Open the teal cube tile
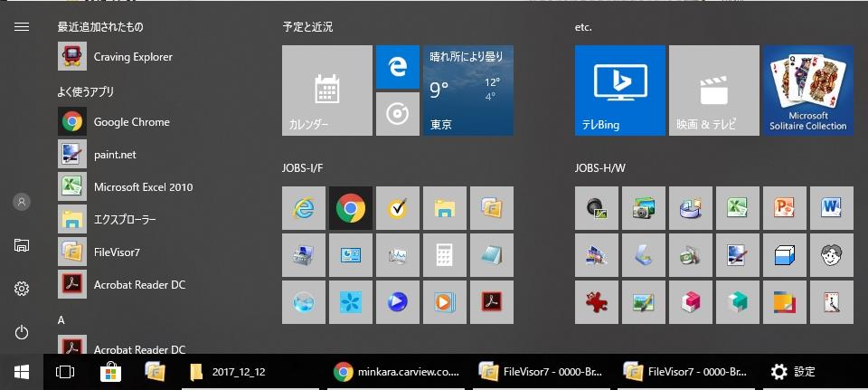 tap(738, 302)
